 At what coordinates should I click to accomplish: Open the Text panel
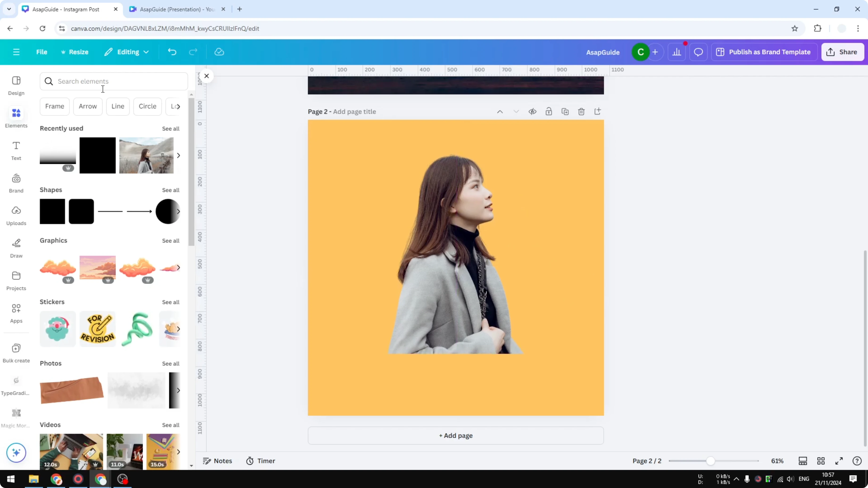pos(16,150)
